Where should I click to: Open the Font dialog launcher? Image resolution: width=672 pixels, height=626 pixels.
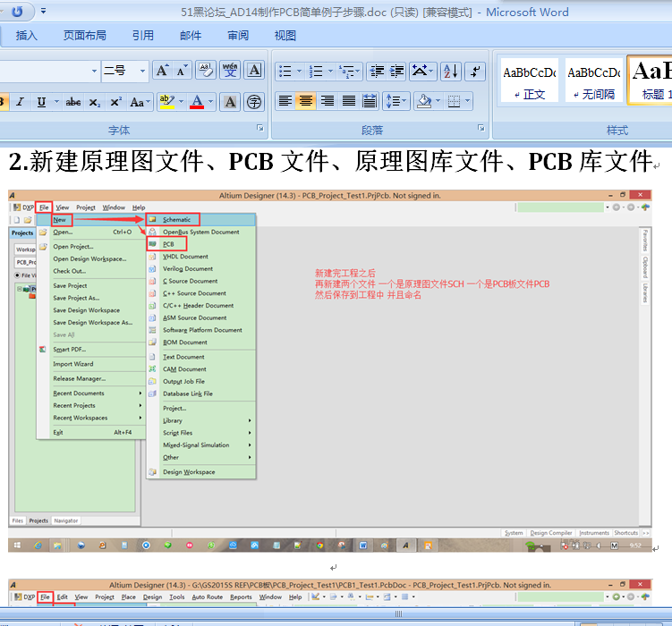(x=260, y=128)
